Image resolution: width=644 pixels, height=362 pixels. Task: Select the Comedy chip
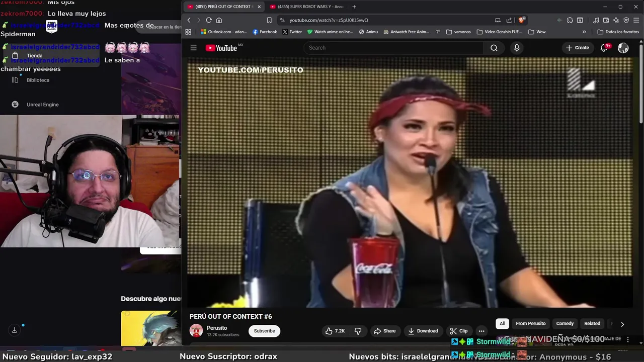tap(565, 324)
